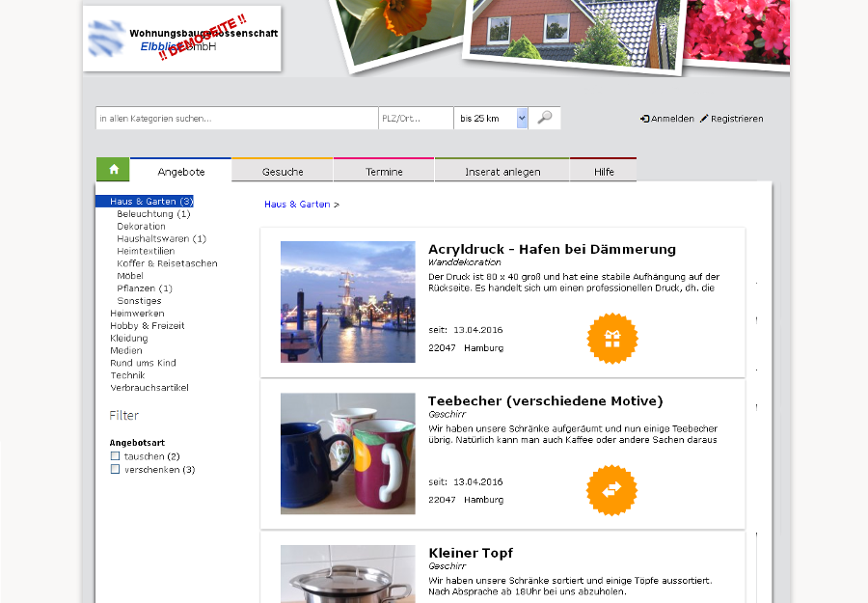Select Sonstiges subcategory
The height and width of the screenshot is (603, 868).
coord(139,301)
